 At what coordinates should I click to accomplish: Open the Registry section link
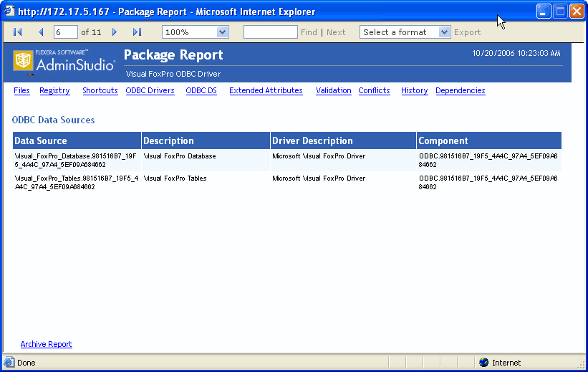point(54,91)
